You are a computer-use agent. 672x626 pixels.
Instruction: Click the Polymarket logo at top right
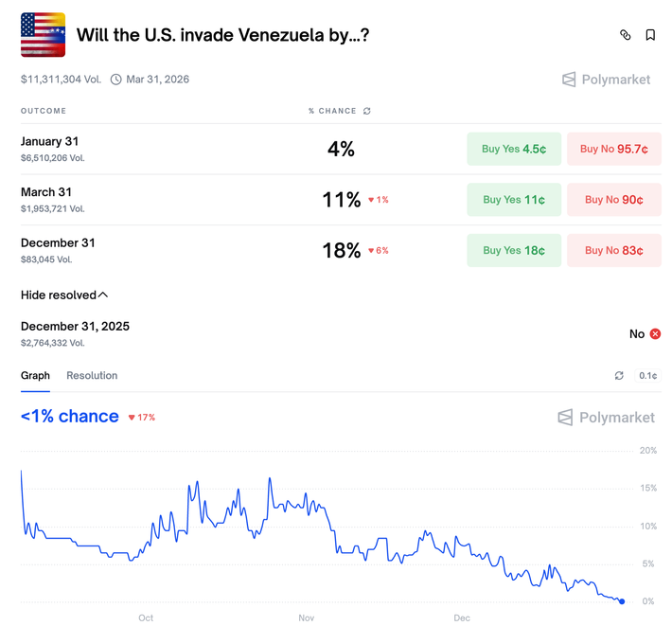click(606, 80)
